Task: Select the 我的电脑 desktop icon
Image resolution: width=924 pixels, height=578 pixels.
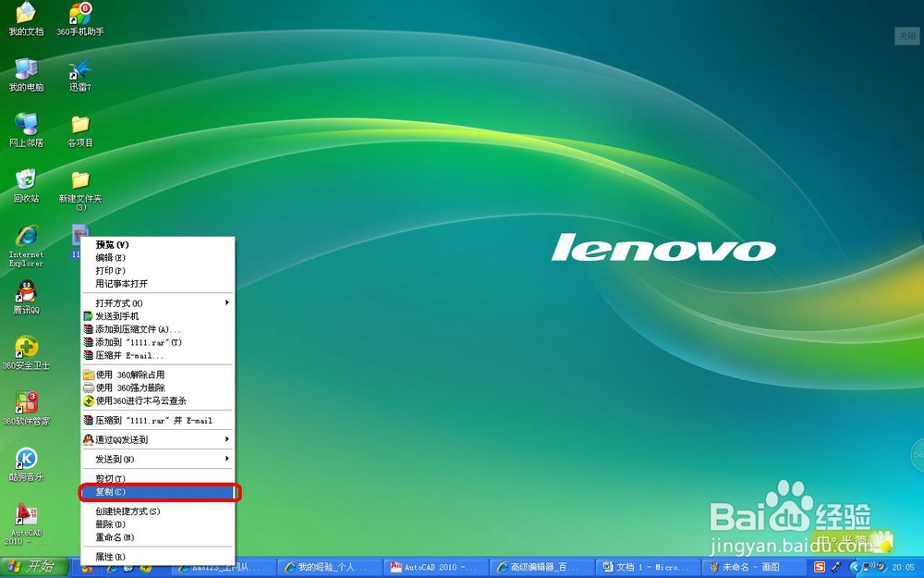Action: pos(26,75)
